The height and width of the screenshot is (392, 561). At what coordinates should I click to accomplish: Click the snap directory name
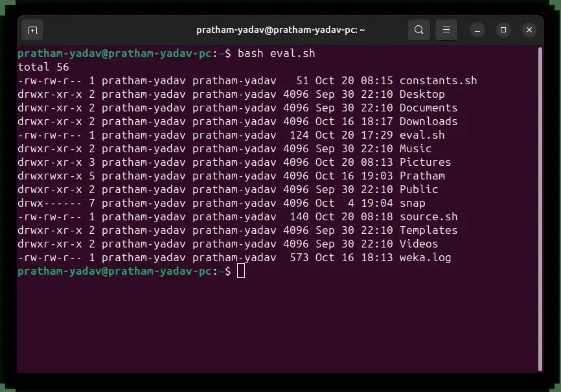click(412, 203)
